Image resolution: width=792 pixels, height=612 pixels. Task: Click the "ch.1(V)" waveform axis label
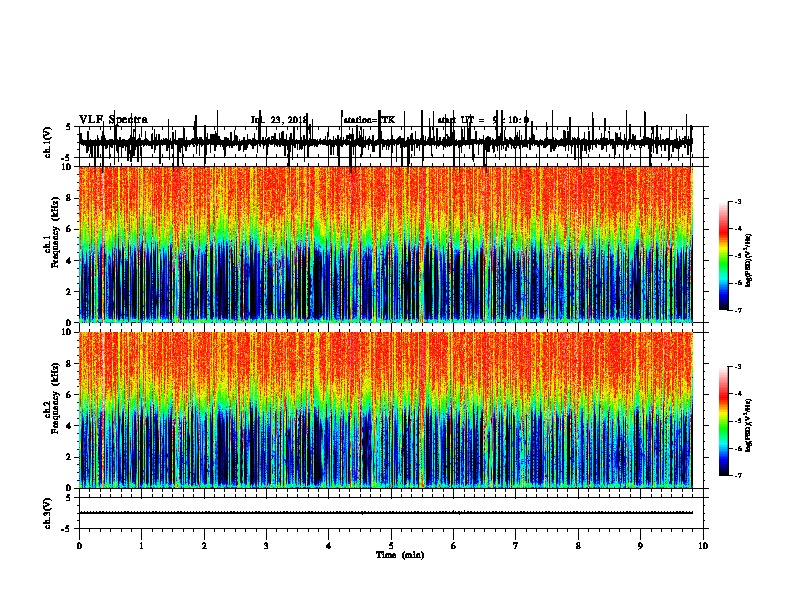48,142
